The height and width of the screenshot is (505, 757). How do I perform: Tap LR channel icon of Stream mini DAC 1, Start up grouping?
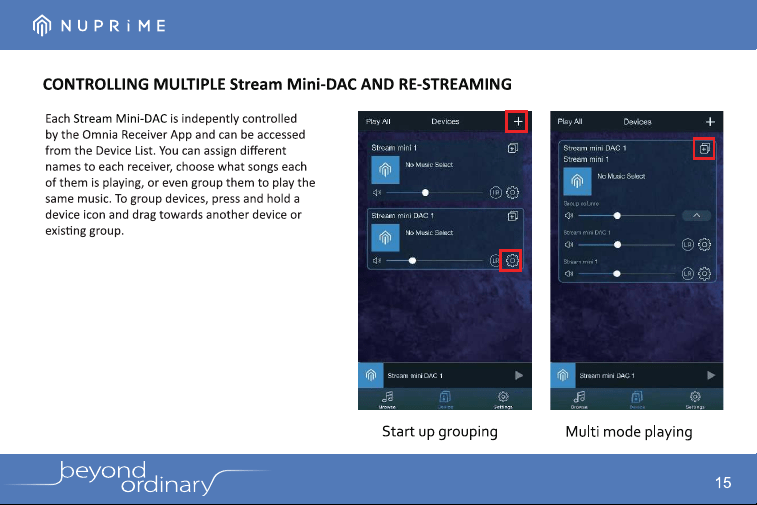coord(495,261)
